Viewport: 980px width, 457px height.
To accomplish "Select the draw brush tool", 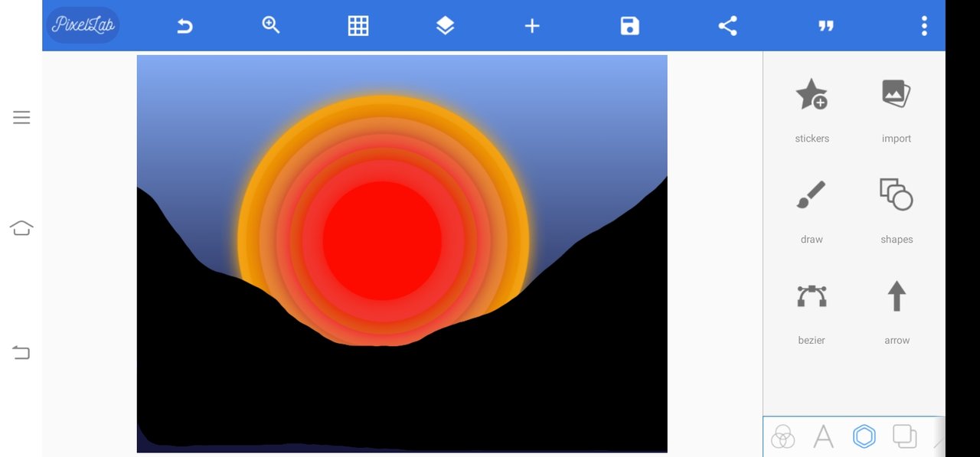I will coord(812,194).
